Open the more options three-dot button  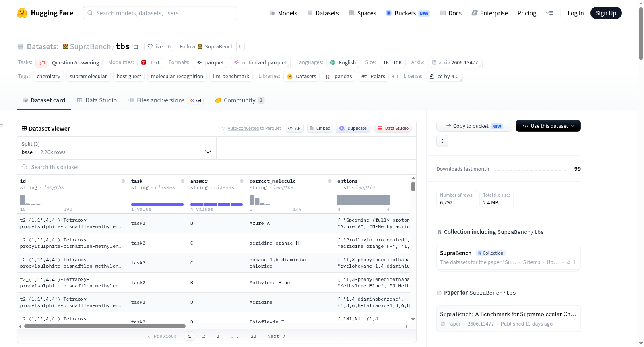click(442, 141)
